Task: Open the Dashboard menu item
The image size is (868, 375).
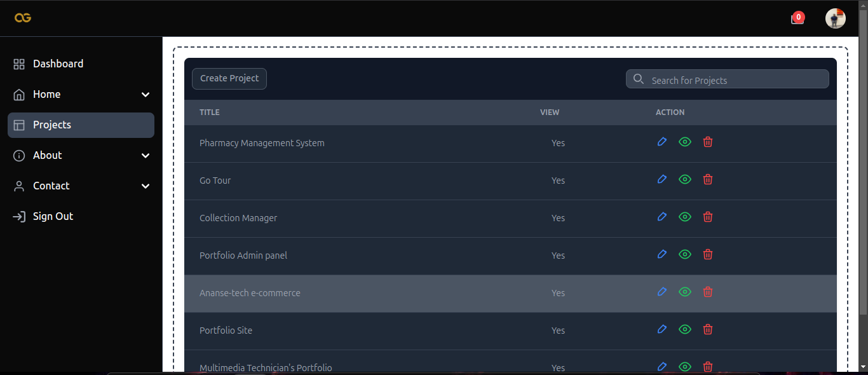Action: click(x=58, y=64)
